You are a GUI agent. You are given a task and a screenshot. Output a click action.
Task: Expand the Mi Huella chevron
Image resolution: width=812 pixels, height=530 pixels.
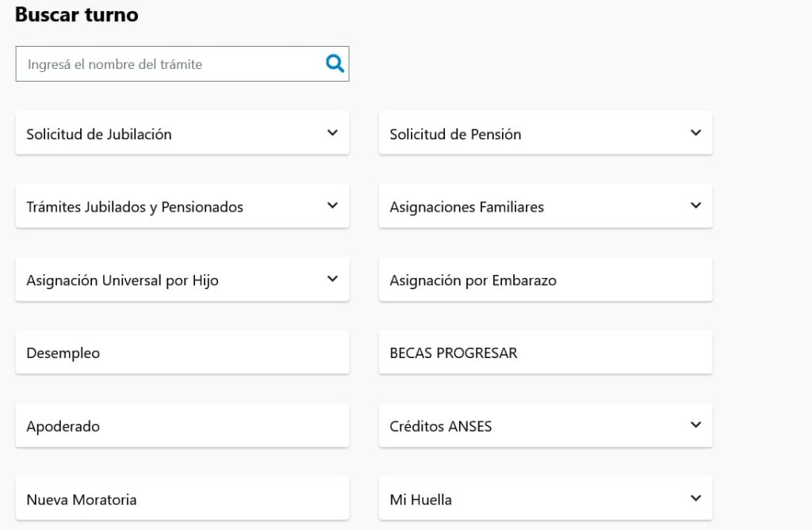(x=696, y=498)
